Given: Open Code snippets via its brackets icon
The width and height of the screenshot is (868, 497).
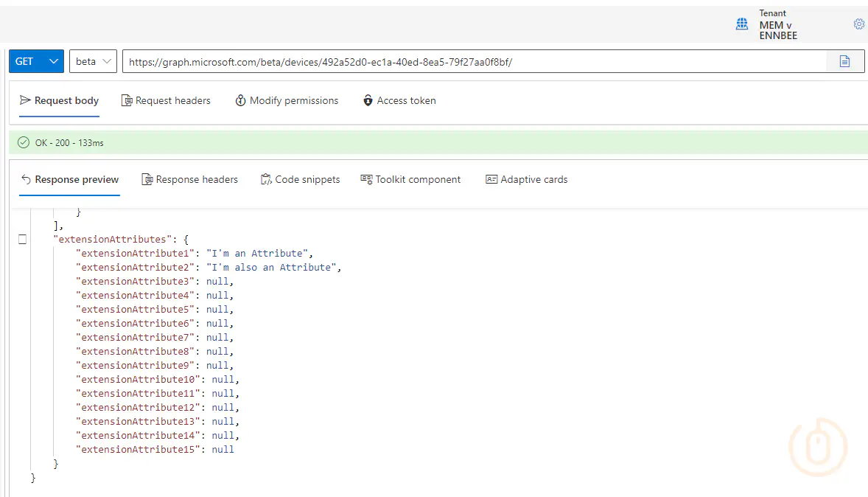Looking at the screenshot, I should click(265, 179).
